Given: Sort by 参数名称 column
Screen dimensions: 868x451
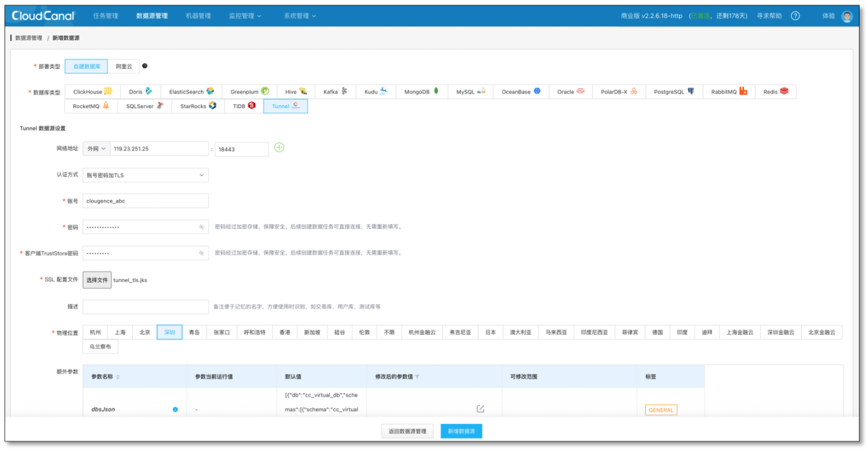Looking at the screenshot, I should click(118, 377).
